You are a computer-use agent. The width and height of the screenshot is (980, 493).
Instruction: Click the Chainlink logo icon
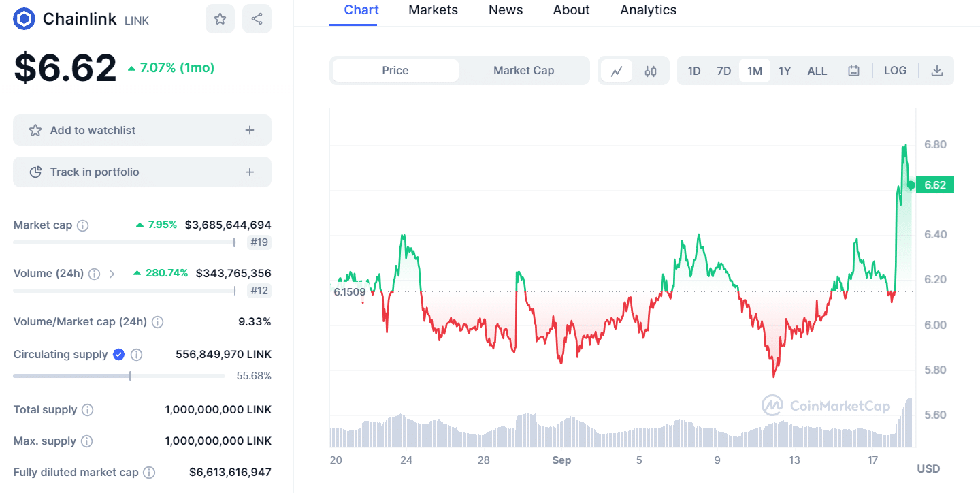(24, 19)
